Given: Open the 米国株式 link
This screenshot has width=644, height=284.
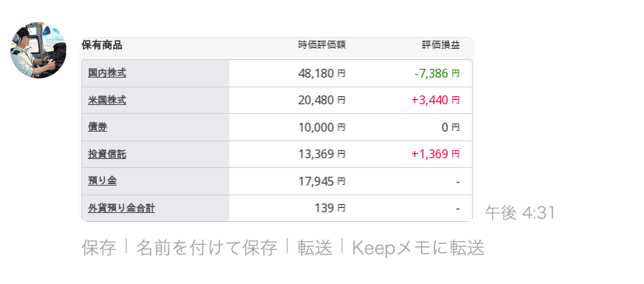Looking at the screenshot, I should [107, 100].
